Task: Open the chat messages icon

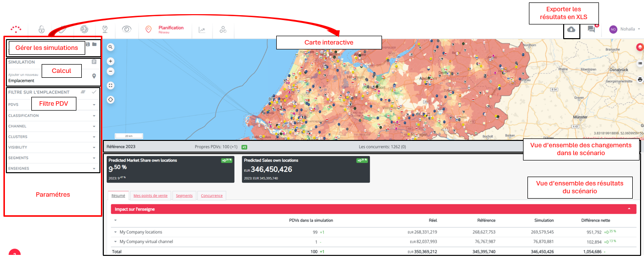Action: (x=591, y=29)
